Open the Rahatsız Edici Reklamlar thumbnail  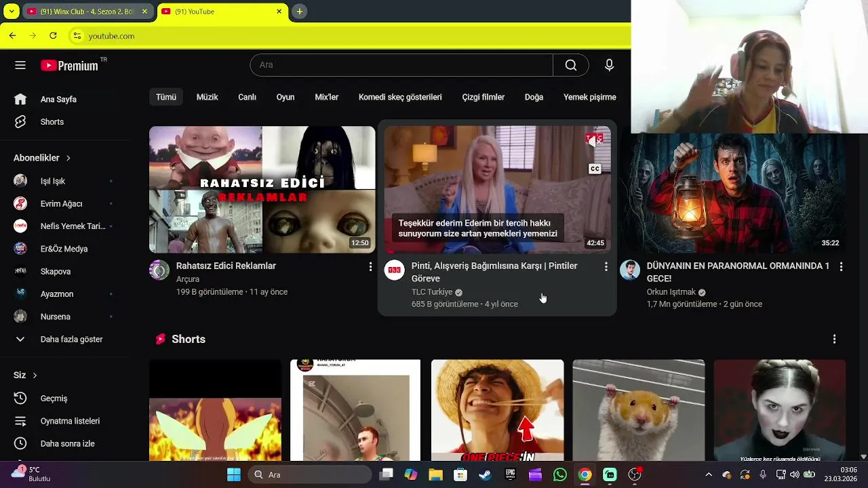[262, 190]
